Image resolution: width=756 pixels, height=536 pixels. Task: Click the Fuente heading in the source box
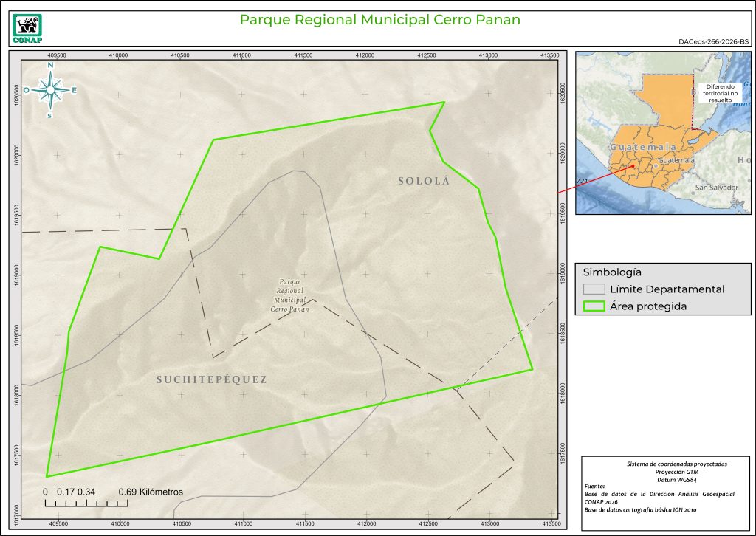click(x=594, y=487)
